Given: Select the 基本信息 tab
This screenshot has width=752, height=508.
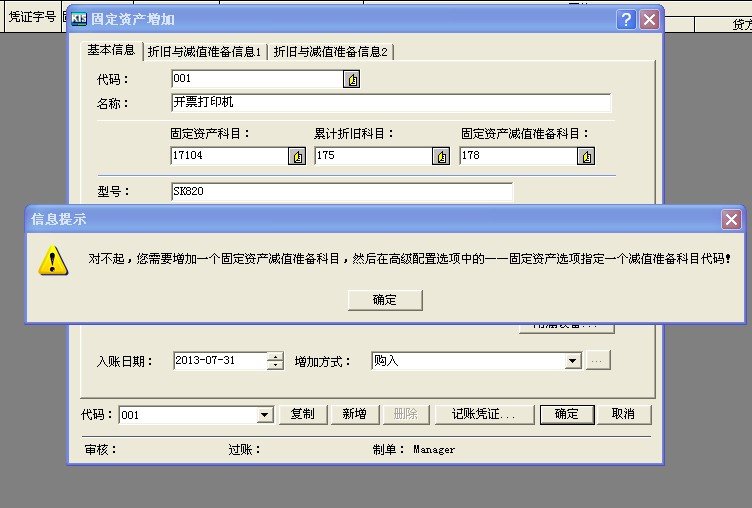Looking at the screenshot, I should (111, 51).
